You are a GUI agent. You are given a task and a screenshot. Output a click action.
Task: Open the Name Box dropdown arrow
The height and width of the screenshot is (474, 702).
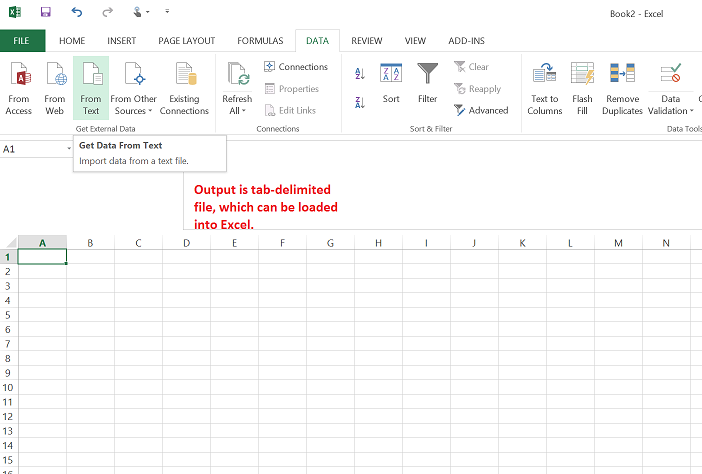click(69, 149)
